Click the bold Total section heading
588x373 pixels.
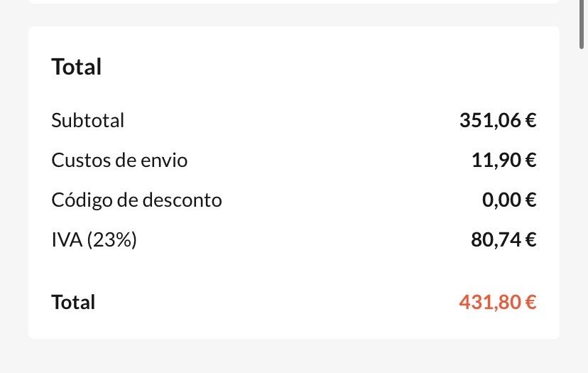(x=77, y=67)
